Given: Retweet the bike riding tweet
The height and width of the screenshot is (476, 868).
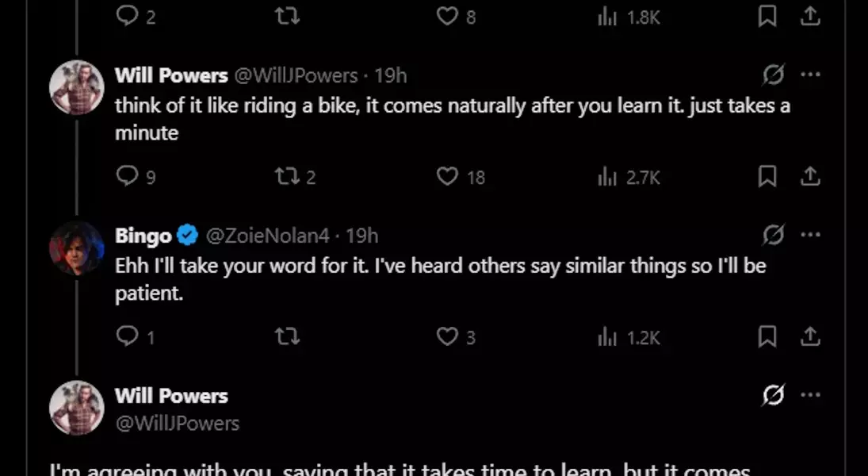Looking at the screenshot, I should coord(286,175).
